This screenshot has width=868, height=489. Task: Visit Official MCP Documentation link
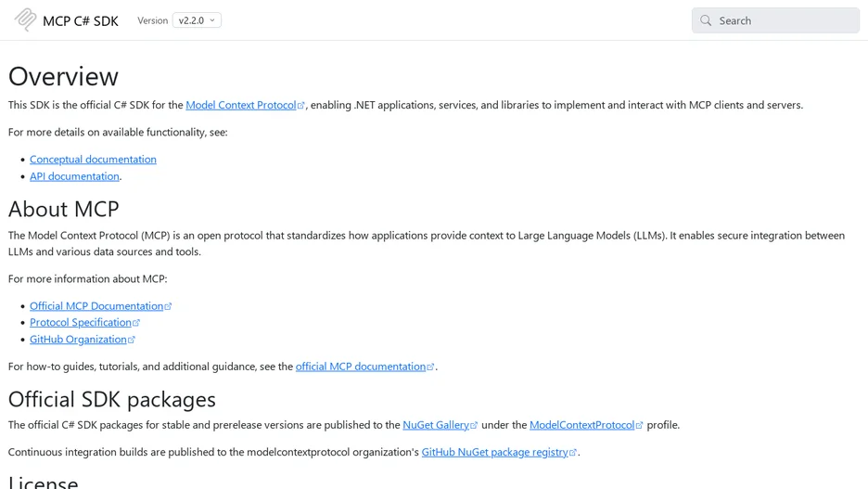coord(96,306)
